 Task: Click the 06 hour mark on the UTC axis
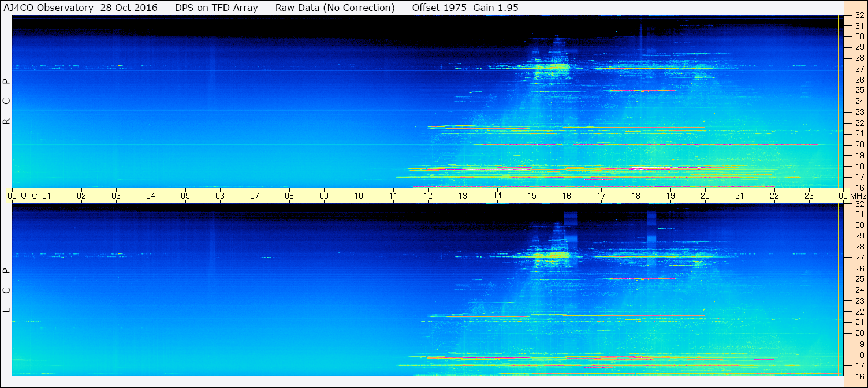click(x=220, y=196)
